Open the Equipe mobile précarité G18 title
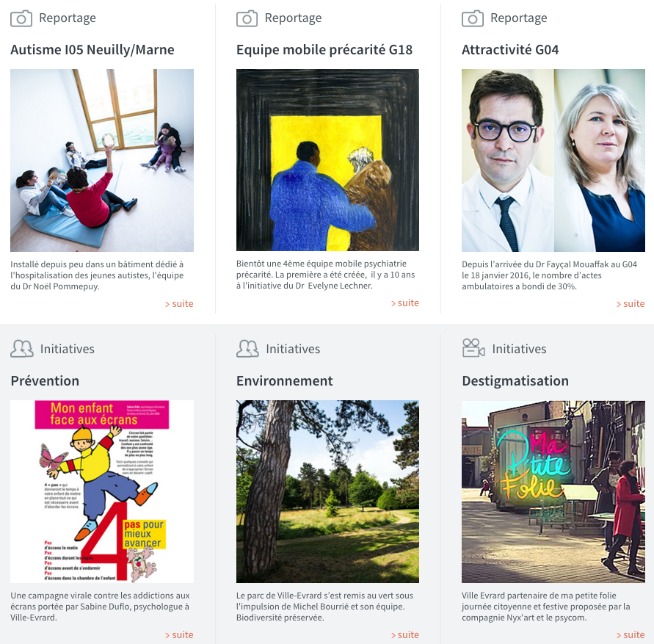This screenshot has width=654, height=644. coord(324,50)
